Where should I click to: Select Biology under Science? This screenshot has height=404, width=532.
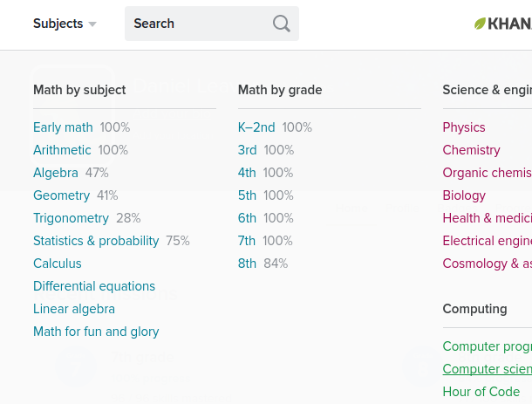click(464, 195)
